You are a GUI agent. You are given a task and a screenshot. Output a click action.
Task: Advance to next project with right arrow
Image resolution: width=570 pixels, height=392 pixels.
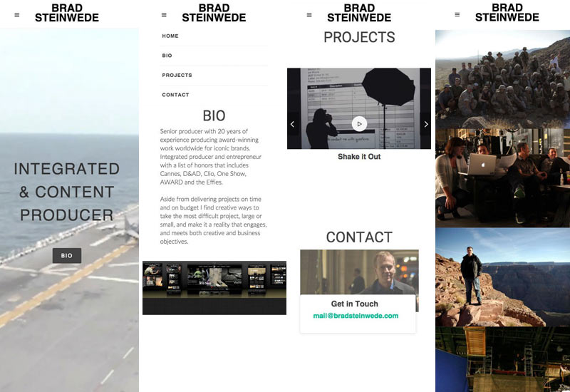click(x=425, y=124)
